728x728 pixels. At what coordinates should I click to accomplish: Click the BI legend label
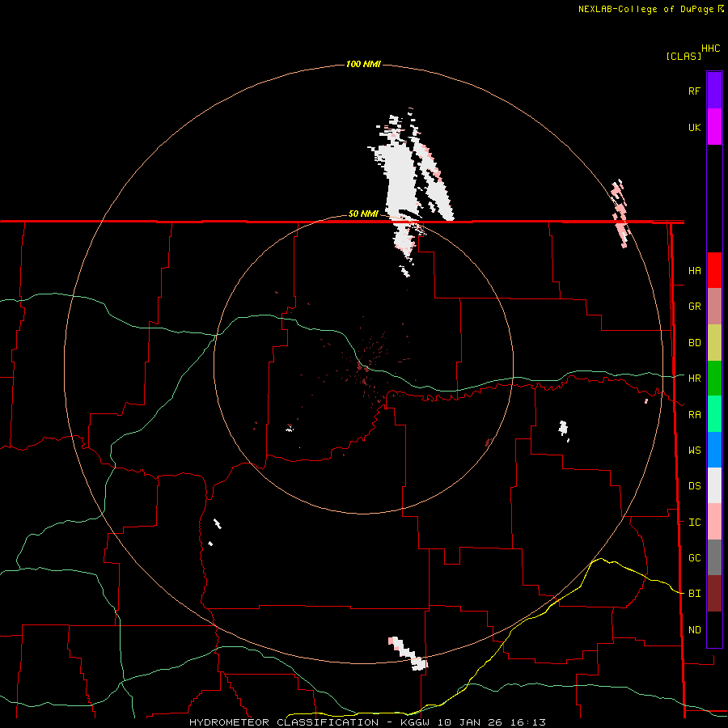tap(694, 594)
